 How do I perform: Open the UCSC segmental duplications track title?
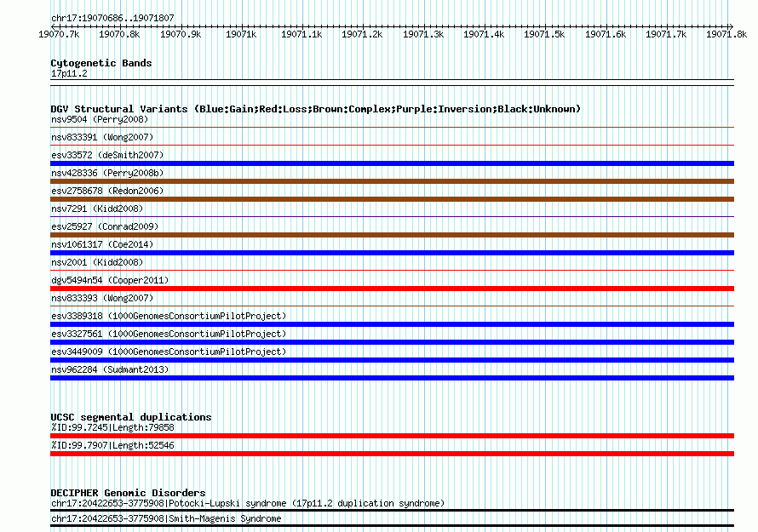point(131,417)
